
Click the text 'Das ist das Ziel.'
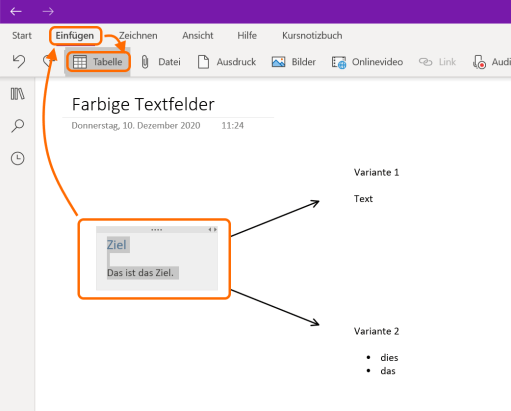pos(140,273)
